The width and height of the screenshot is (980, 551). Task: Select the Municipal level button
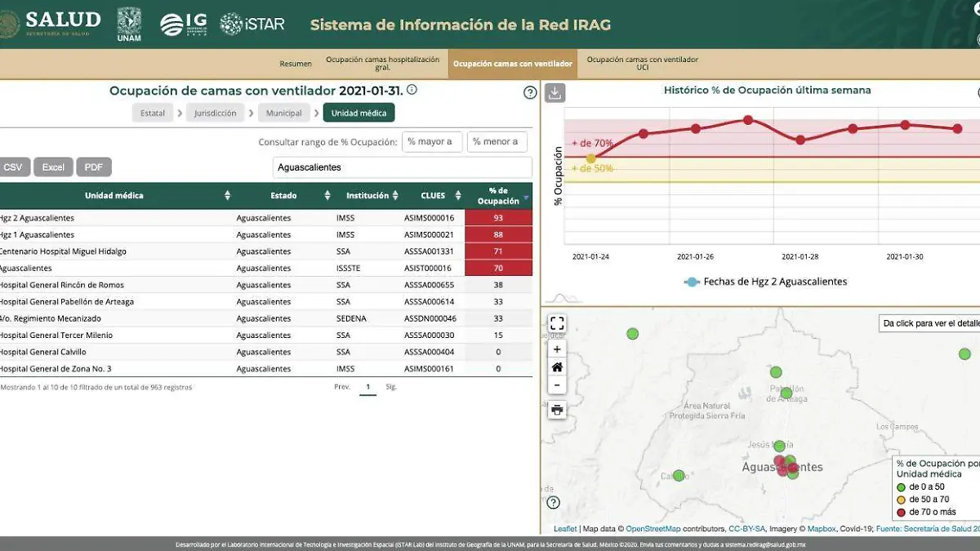point(283,113)
